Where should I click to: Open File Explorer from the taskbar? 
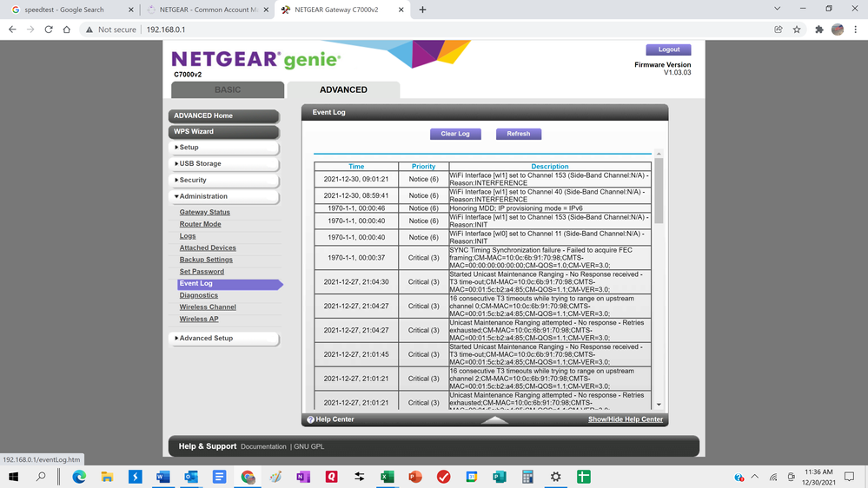click(x=108, y=477)
